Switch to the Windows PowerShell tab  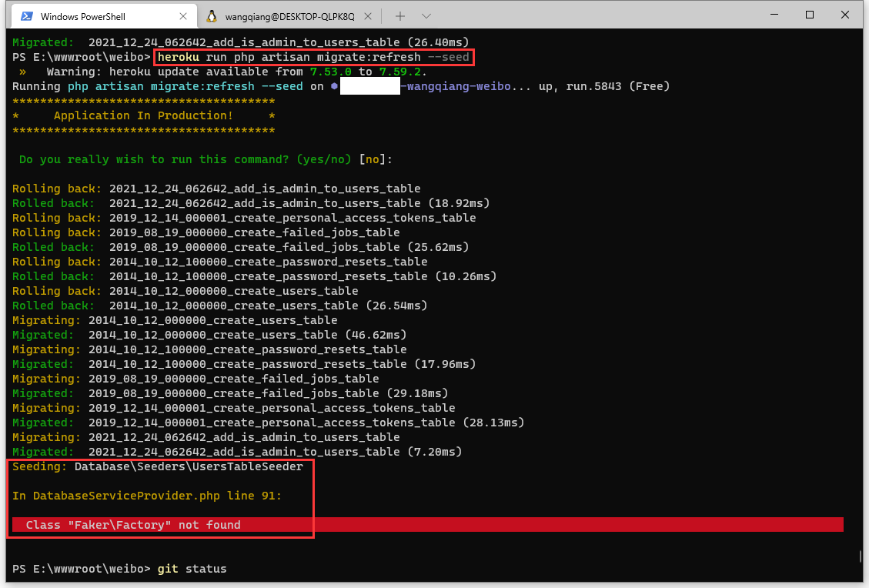(104, 16)
